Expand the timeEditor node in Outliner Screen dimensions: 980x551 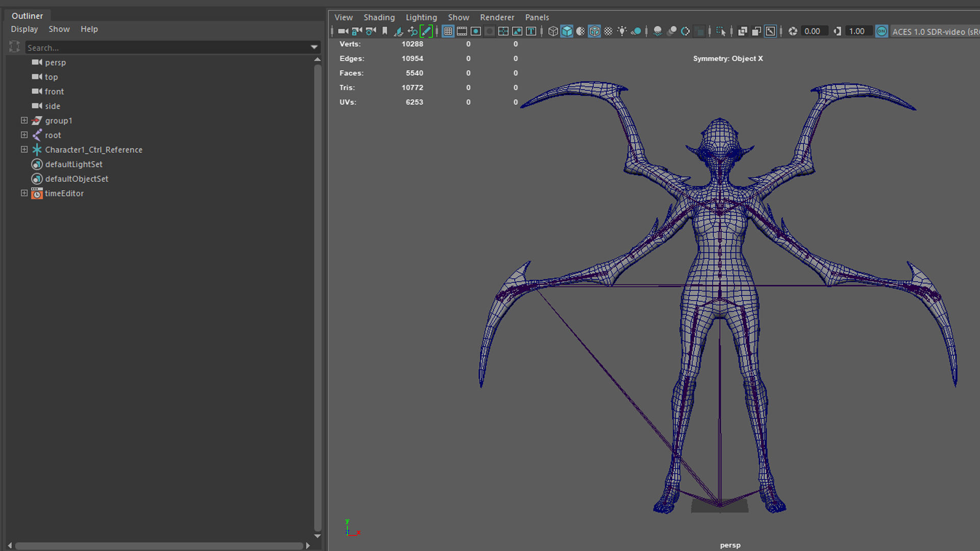click(24, 193)
